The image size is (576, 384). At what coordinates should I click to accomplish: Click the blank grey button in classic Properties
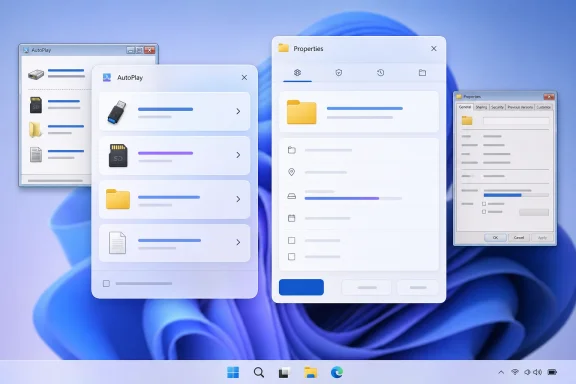pos(534,212)
